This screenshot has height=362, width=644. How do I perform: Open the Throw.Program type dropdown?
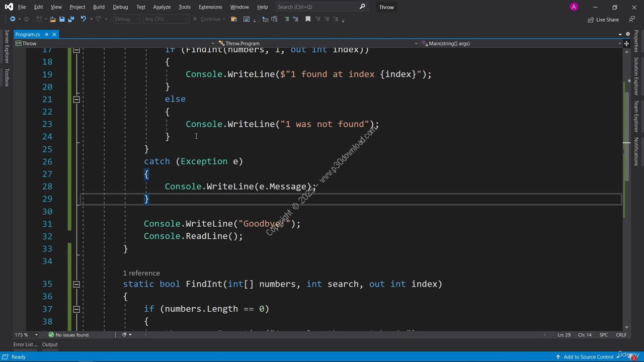coord(318,44)
